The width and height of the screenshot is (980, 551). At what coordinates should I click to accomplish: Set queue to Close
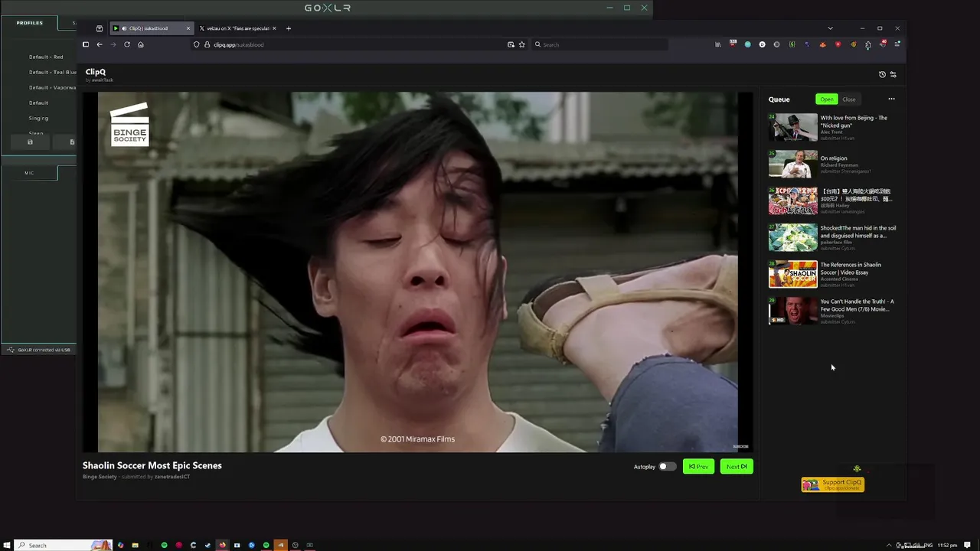pyautogui.click(x=849, y=99)
